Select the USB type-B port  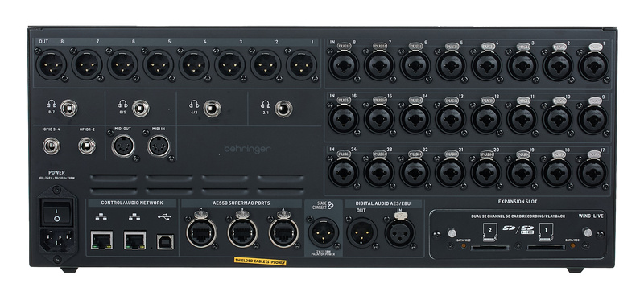point(165,241)
